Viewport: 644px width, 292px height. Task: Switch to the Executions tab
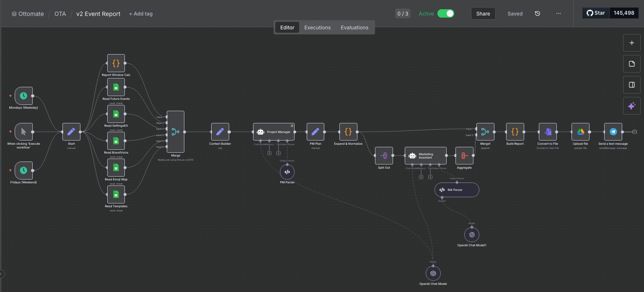(x=317, y=27)
